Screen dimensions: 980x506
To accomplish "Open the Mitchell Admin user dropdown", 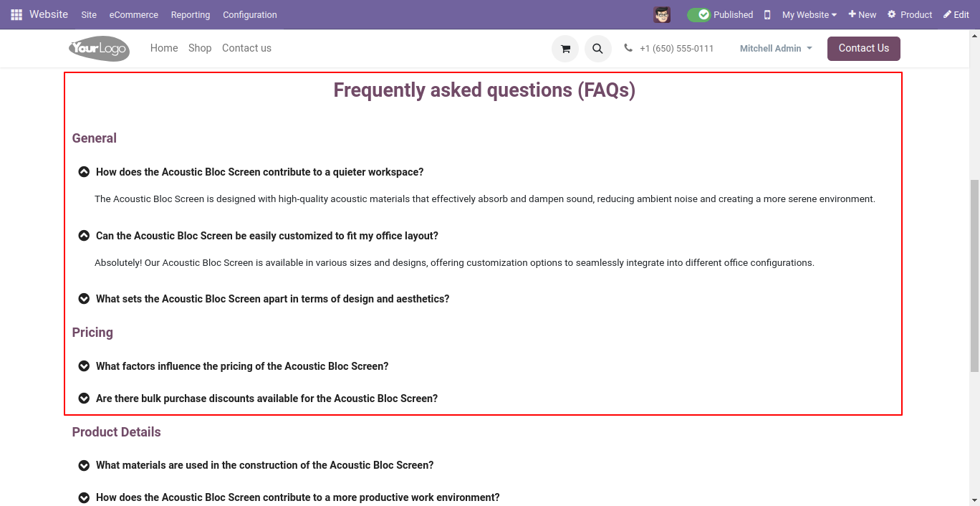I will pyautogui.click(x=776, y=48).
